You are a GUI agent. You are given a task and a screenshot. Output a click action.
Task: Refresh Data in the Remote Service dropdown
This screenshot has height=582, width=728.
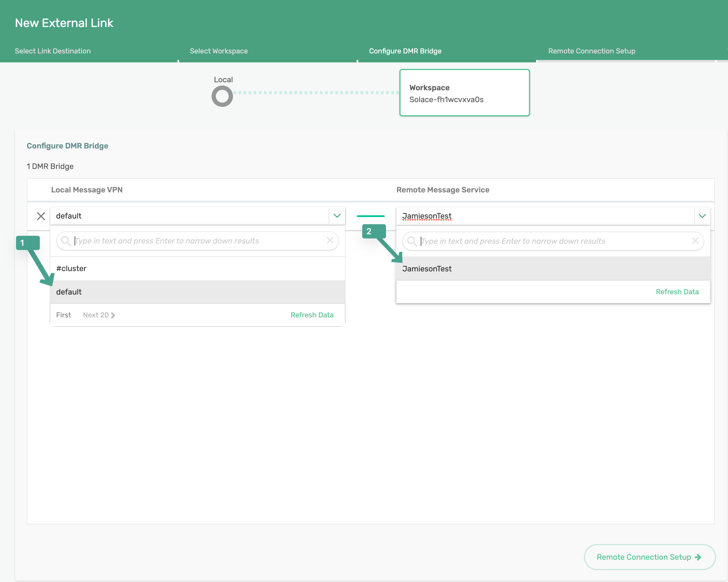click(677, 292)
